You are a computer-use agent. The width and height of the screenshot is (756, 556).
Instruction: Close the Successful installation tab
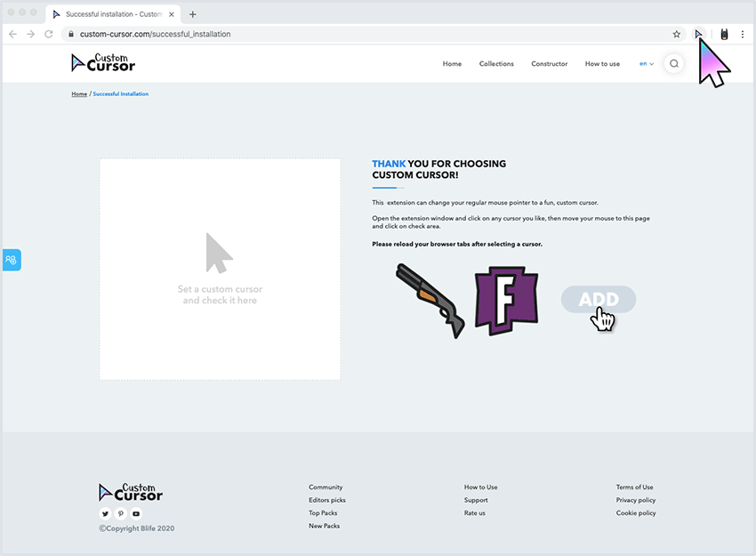(171, 14)
